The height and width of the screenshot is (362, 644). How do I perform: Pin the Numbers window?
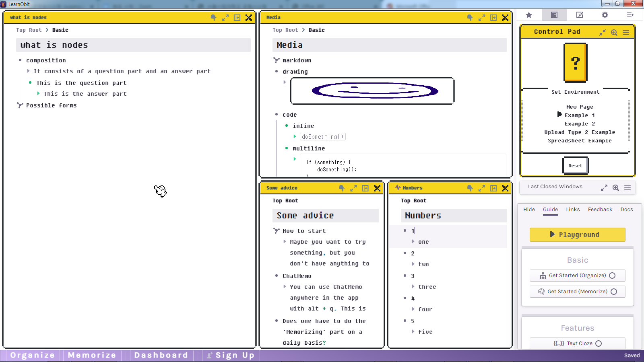(x=470, y=188)
